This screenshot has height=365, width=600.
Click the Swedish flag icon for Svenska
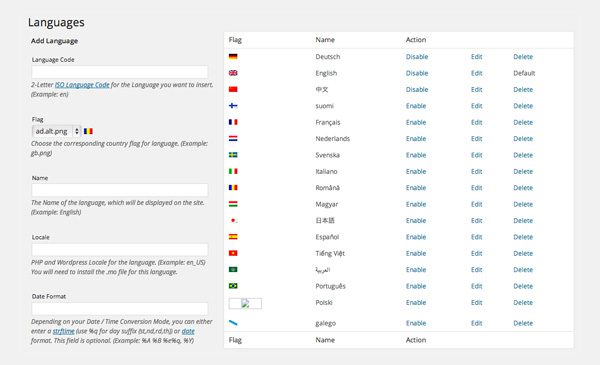pos(233,155)
